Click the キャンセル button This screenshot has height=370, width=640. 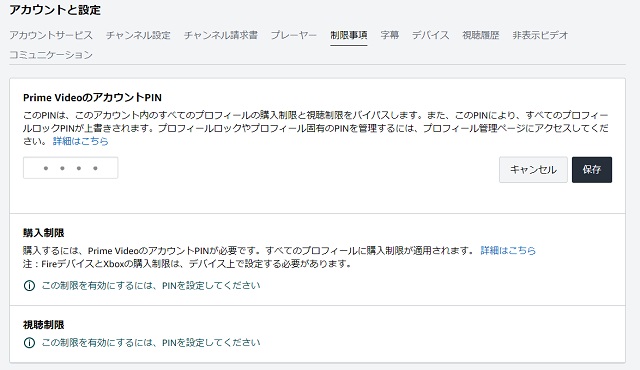point(533,170)
